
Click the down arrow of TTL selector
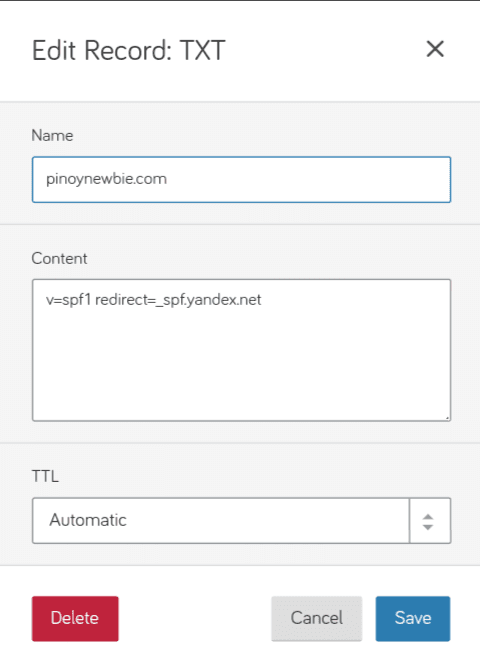point(428,527)
